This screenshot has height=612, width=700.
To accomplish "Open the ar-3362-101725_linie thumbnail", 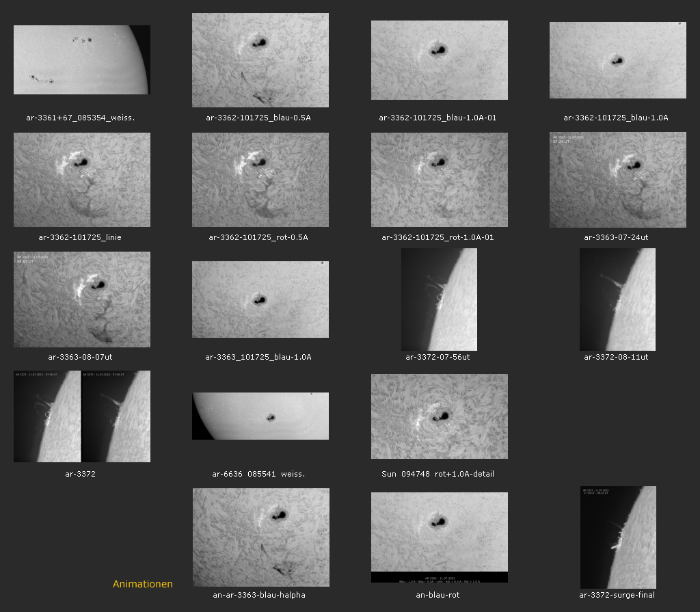I will click(81, 180).
